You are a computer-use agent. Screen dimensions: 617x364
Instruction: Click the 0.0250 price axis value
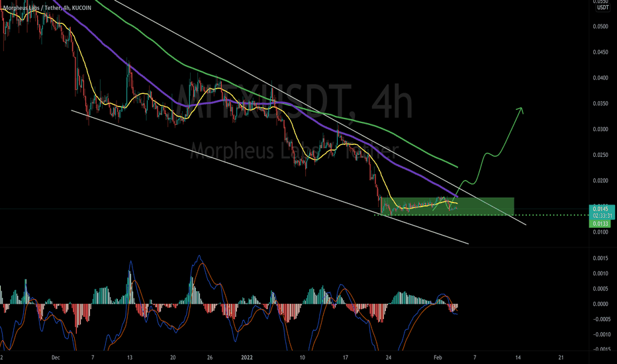(600, 155)
